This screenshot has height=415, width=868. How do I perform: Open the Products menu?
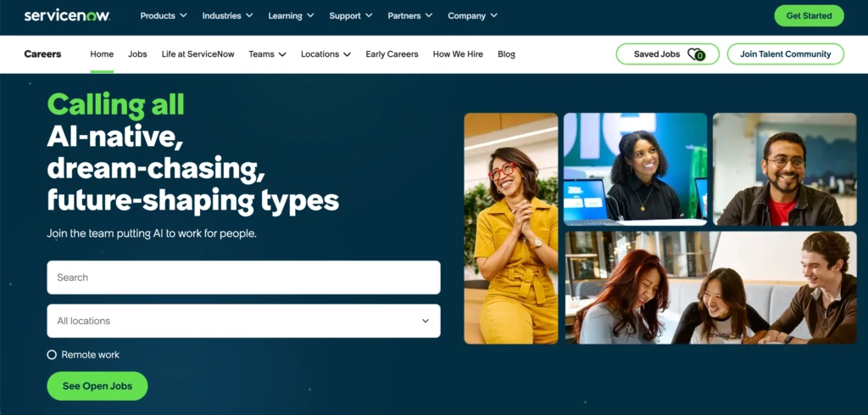pyautogui.click(x=164, y=15)
